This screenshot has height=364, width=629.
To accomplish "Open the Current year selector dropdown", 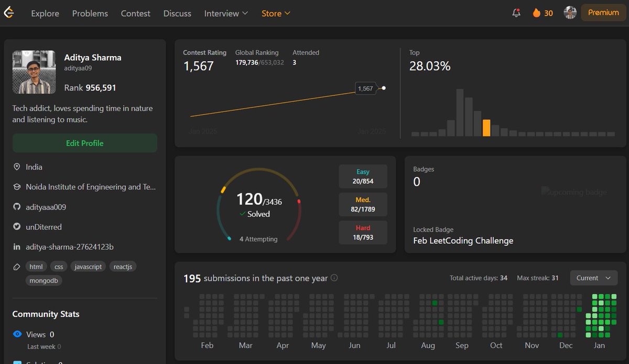I will tap(594, 278).
